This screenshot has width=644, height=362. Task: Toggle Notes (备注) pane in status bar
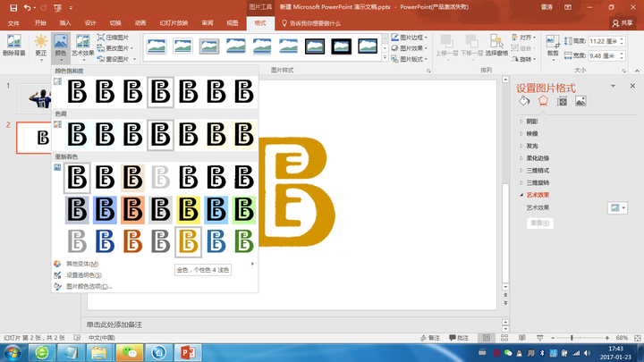(430, 338)
